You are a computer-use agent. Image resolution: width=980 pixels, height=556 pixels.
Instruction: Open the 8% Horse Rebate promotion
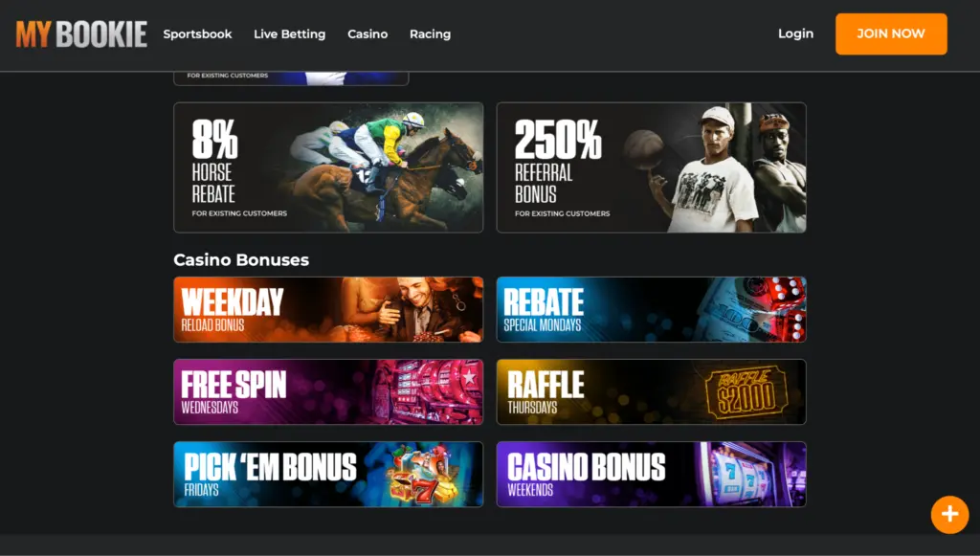[x=328, y=167]
